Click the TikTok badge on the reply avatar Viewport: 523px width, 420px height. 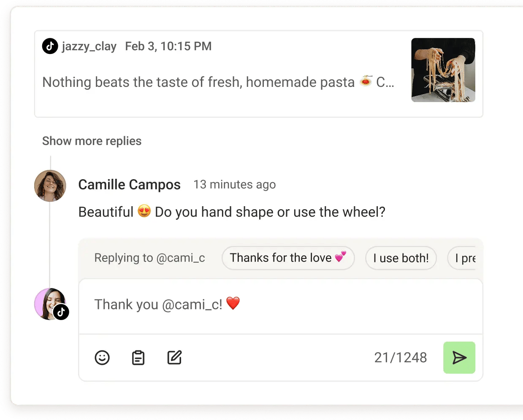point(62,312)
